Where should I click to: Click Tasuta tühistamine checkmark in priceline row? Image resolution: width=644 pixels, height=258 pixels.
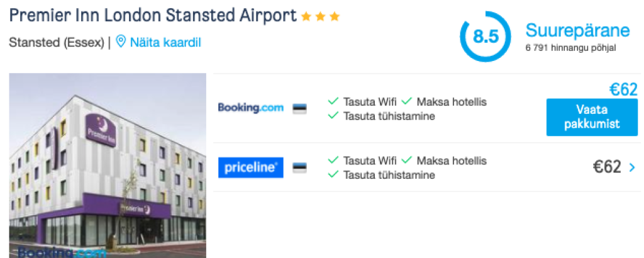click(x=333, y=175)
